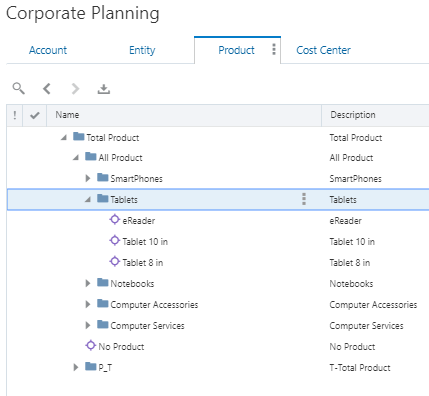
Task: Collapse the Total Product node
Action: (64, 137)
